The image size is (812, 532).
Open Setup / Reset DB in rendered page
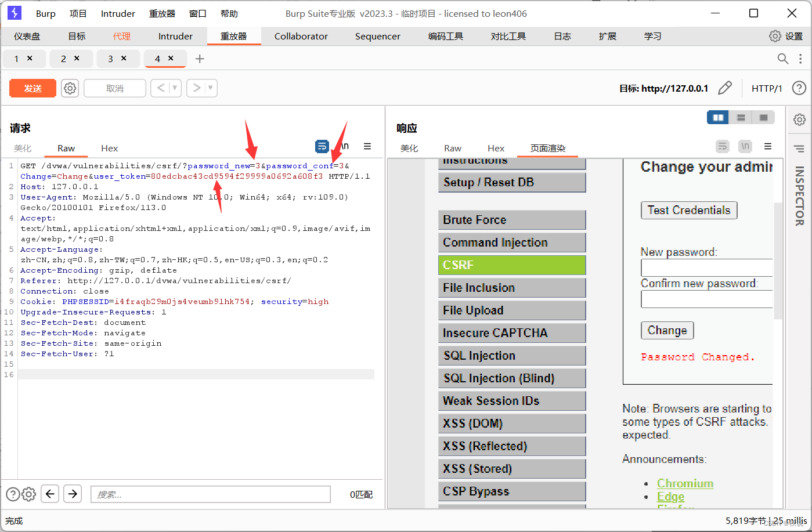point(512,182)
